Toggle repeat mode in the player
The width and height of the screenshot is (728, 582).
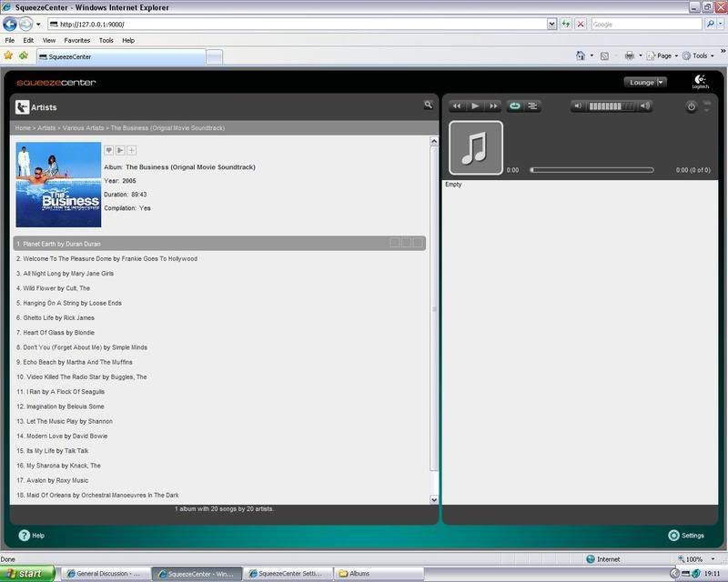(515, 106)
